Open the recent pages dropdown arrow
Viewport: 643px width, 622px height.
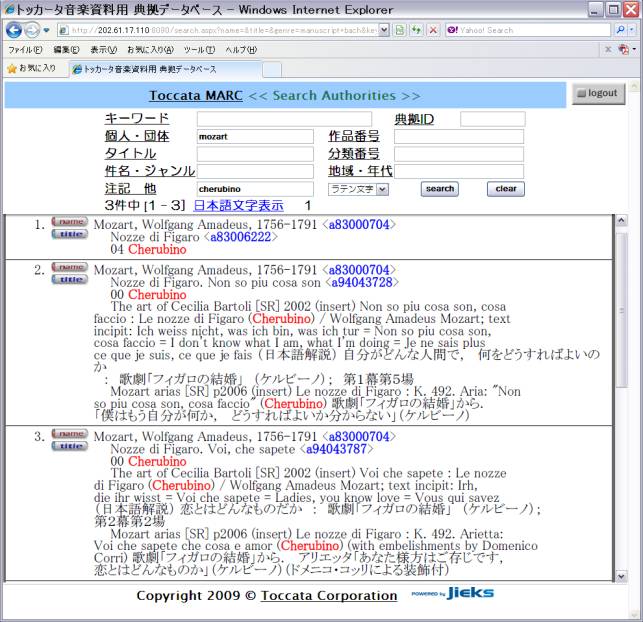46,30
